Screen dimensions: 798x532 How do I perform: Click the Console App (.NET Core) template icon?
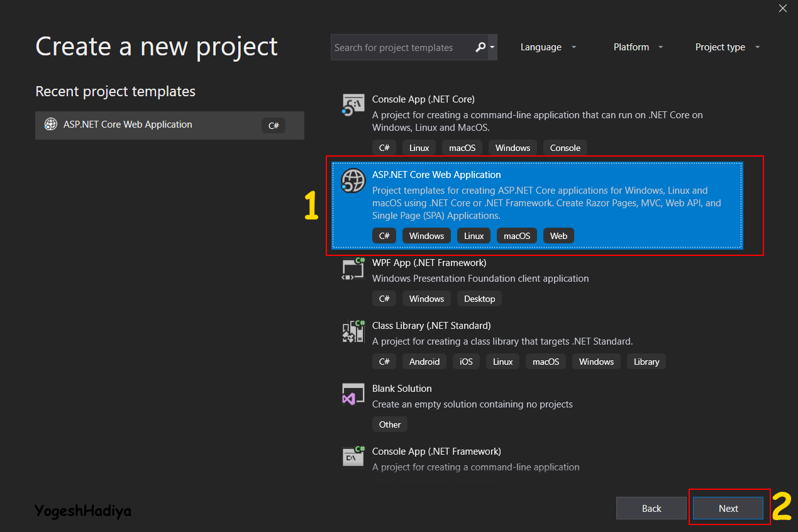pos(353,105)
